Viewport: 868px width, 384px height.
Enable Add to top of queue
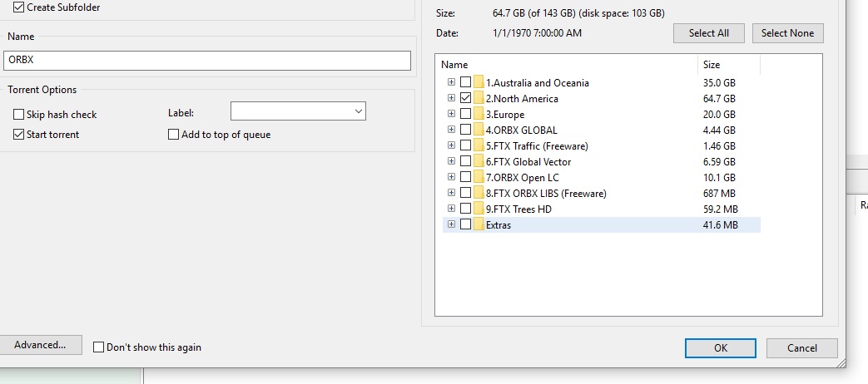pyautogui.click(x=174, y=135)
